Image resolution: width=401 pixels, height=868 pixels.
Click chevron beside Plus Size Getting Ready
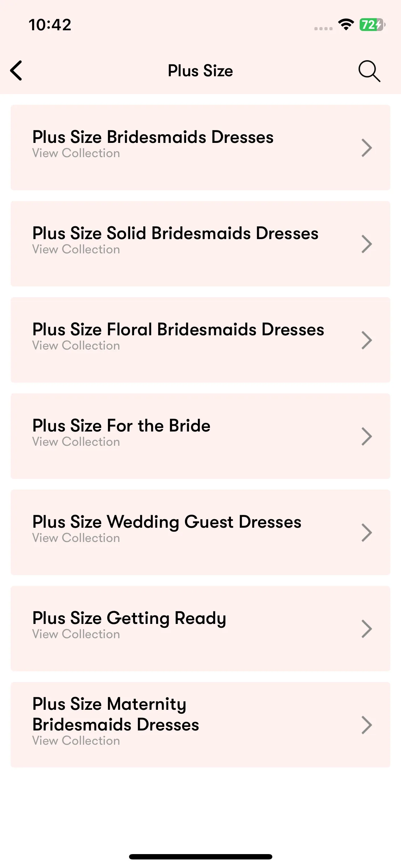366,629
